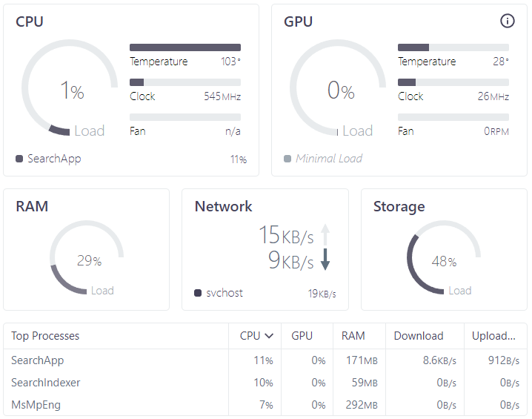The width and height of the screenshot is (532, 419).
Task: Click the RAM load gauge ring
Action: 87,257
